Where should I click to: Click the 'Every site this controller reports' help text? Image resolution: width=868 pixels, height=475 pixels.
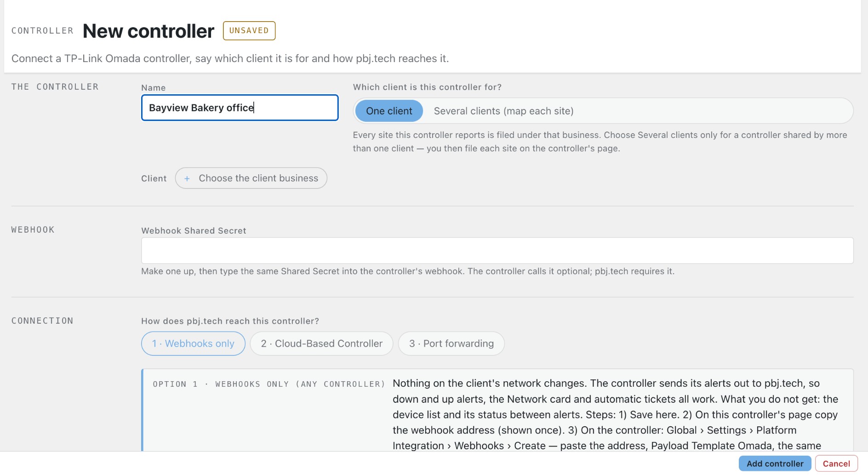pyautogui.click(x=600, y=142)
